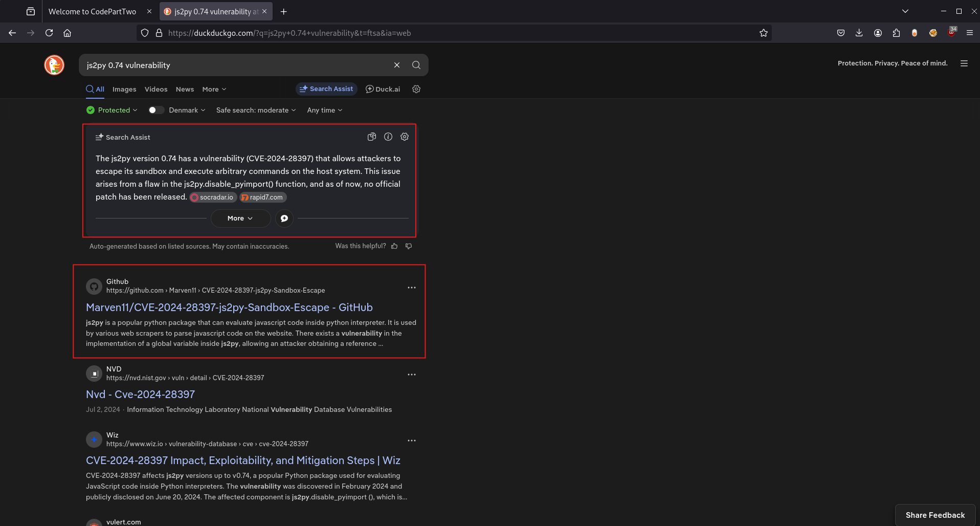Clear the search query with the X
980x526 pixels.
pos(397,65)
